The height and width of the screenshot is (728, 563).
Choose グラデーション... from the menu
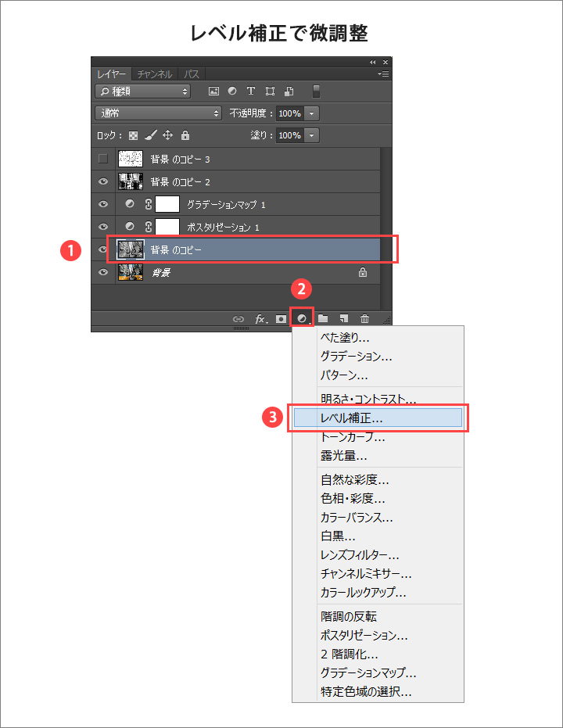pyautogui.click(x=378, y=357)
